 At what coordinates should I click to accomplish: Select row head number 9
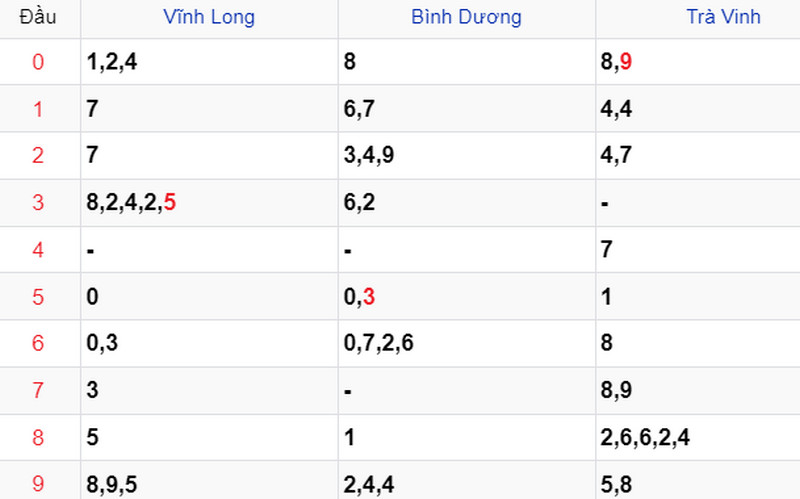[38, 483]
